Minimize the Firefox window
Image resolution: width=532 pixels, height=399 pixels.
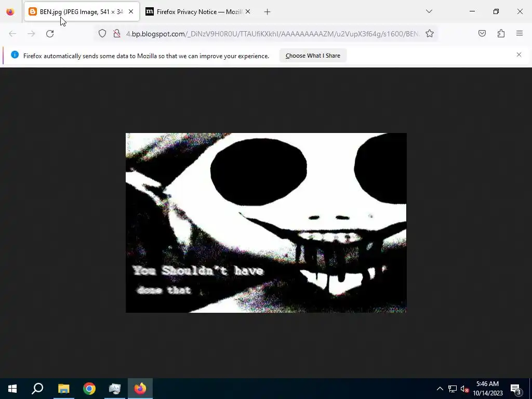[x=472, y=11]
